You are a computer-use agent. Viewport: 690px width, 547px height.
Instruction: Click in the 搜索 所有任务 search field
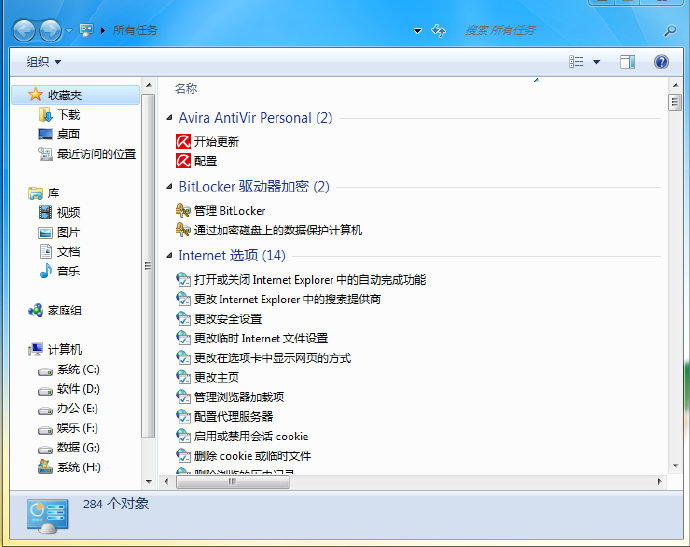click(559, 30)
